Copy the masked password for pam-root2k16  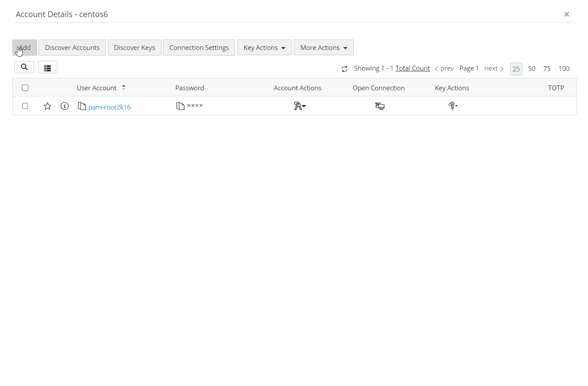[x=180, y=106]
